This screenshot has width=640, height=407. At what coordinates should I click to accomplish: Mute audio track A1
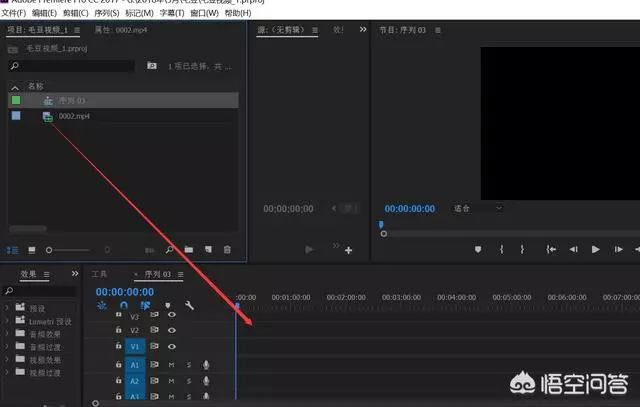[x=171, y=365]
